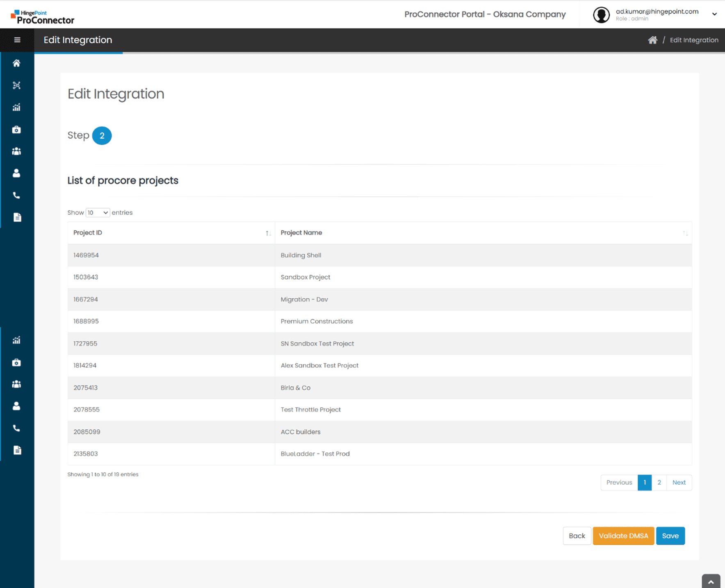The width and height of the screenshot is (725, 588).
Task: Select the integrations connector icon in sidebar
Action: pos(16,85)
